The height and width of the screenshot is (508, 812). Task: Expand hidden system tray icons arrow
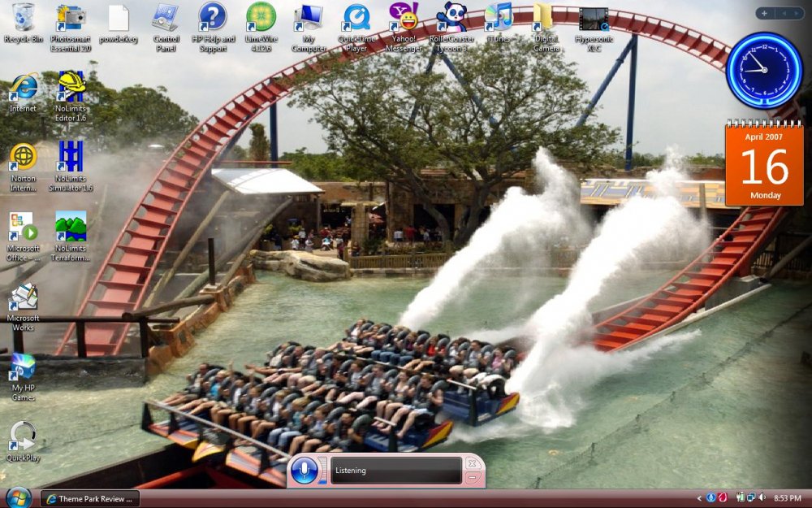click(x=700, y=497)
